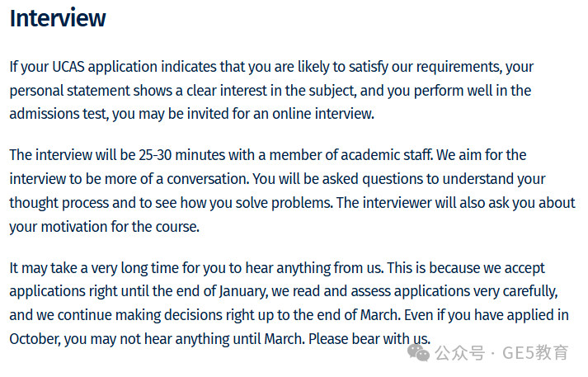Click the words 'very carefully'
This screenshot has height=377, width=588.
coord(515,291)
